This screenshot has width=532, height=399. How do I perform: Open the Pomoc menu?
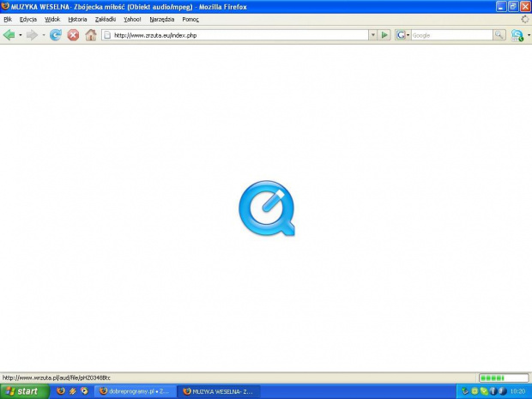tap(190, 20)
